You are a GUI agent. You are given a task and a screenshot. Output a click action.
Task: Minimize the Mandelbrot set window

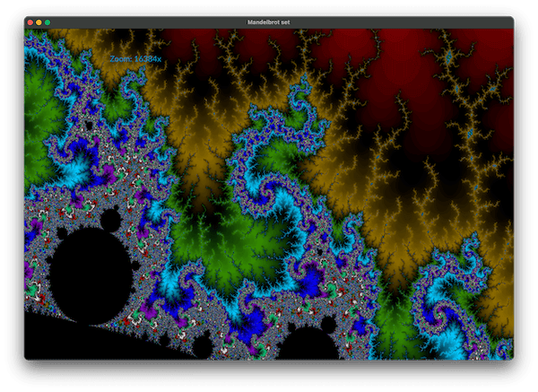point(39,22)
